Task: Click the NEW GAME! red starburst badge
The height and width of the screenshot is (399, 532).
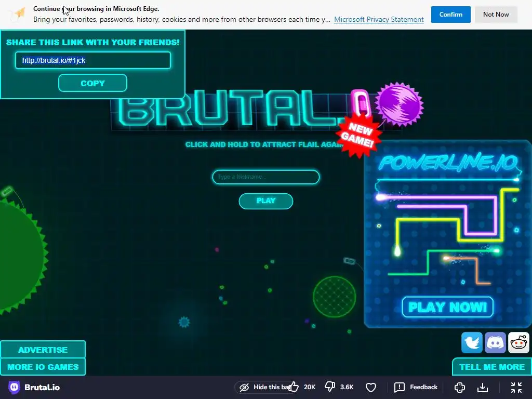Action: click(358, 135)
